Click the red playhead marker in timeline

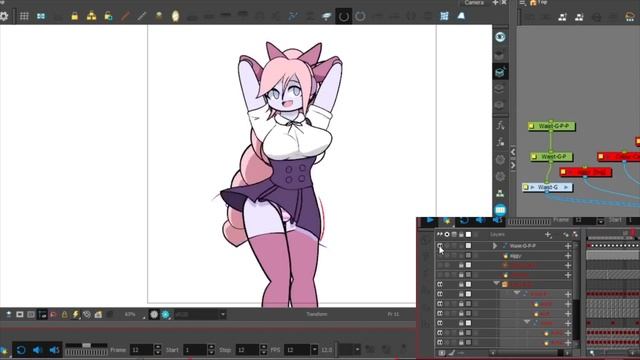click(633, 233)
